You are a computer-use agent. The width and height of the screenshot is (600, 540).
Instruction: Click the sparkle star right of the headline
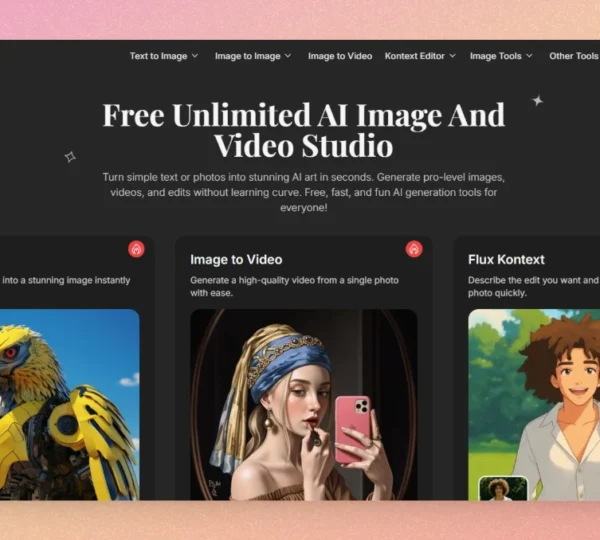pos(537,100)
